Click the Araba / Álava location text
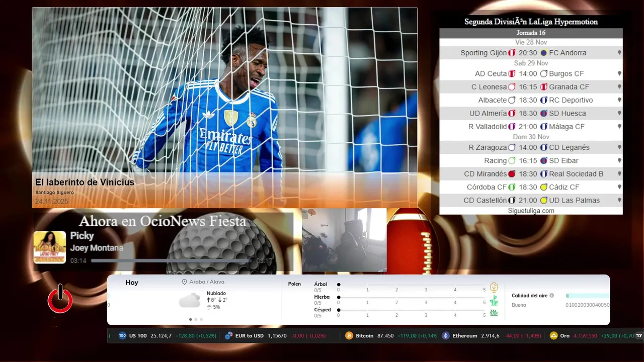This screenshot has width=644, height=362. (x=207, y=282)
